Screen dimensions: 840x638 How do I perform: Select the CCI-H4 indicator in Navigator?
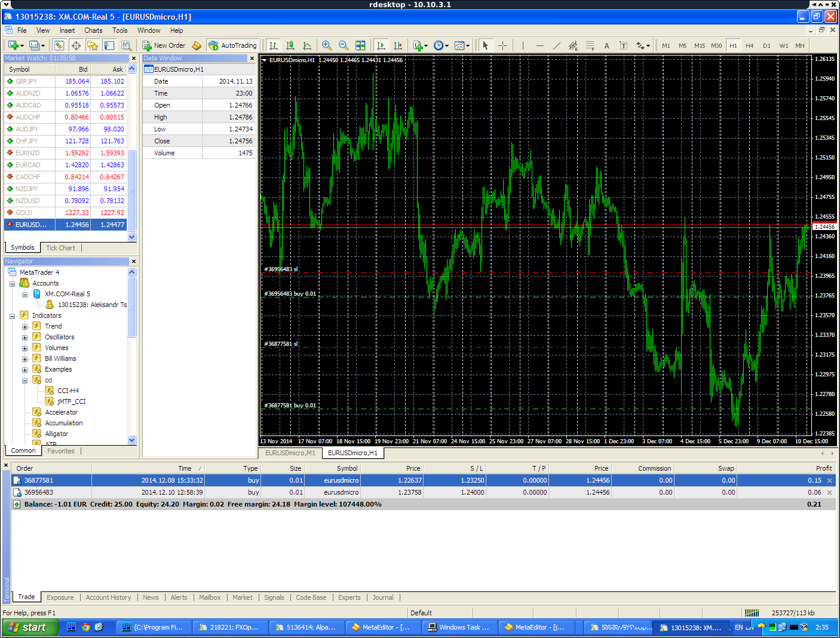pos(68,391)
